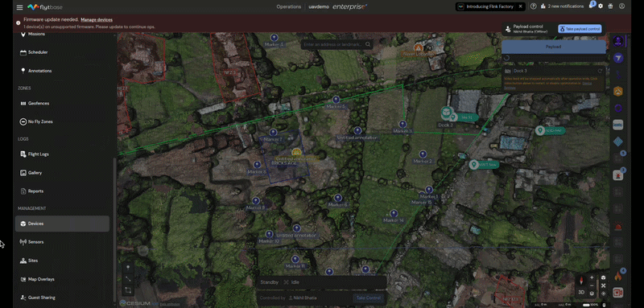Select Marker 6 pin on the map
Image resolution: width=644 pixels, height=308 pixels.
tap(337, 198)
